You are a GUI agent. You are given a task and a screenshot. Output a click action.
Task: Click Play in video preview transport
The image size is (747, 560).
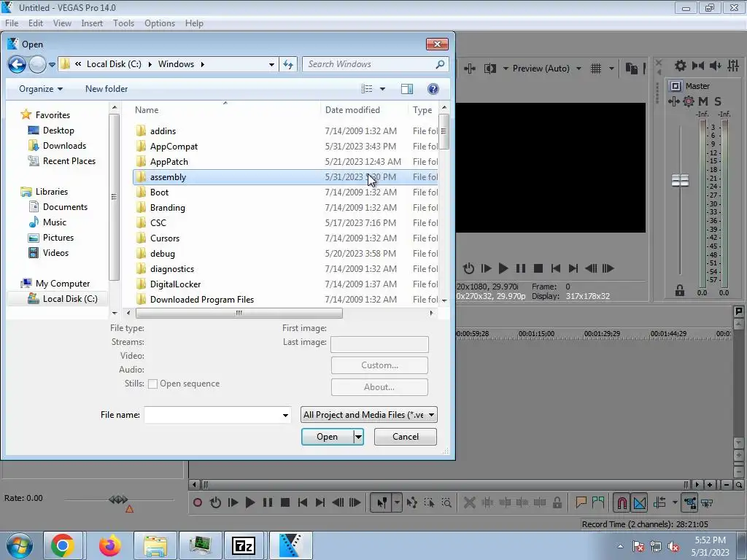pyautogui.click(x=503, y=268)
